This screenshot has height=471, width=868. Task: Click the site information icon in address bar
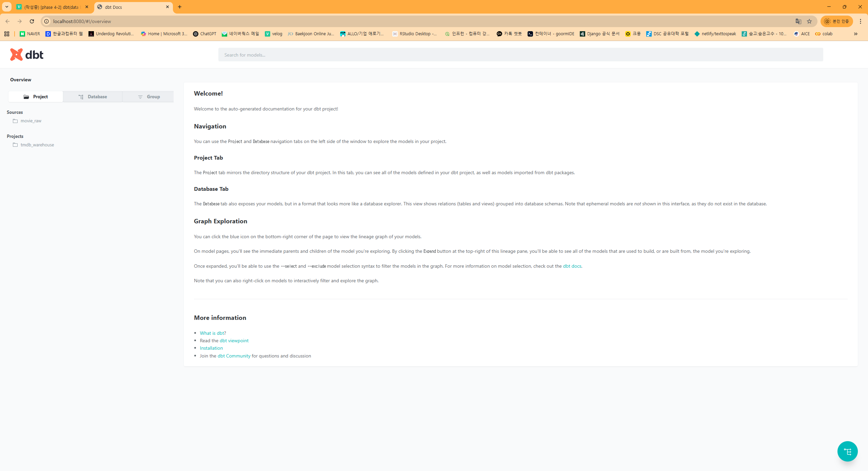coord(46,21)
